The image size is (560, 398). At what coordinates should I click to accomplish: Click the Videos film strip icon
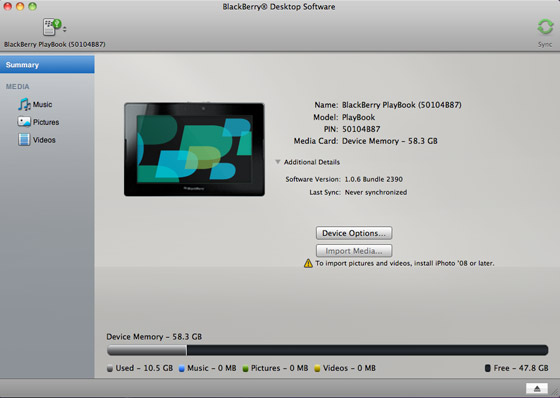(x=24, y=140)
